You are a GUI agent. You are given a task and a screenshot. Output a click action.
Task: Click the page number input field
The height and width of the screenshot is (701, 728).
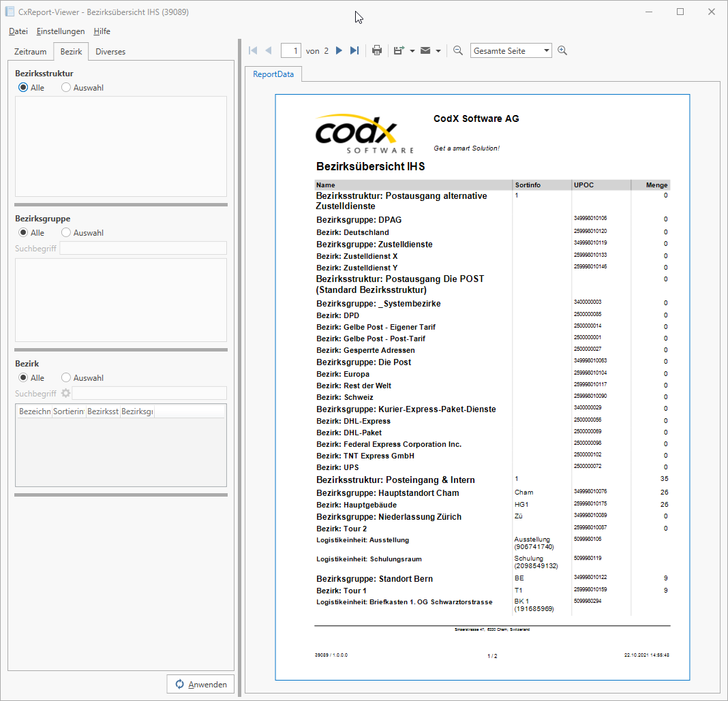[292, 50]
